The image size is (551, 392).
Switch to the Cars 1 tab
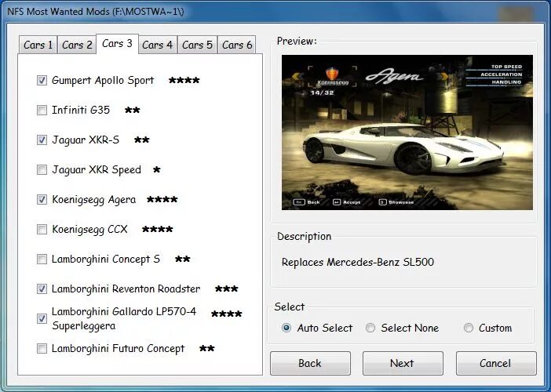(38, 45)
